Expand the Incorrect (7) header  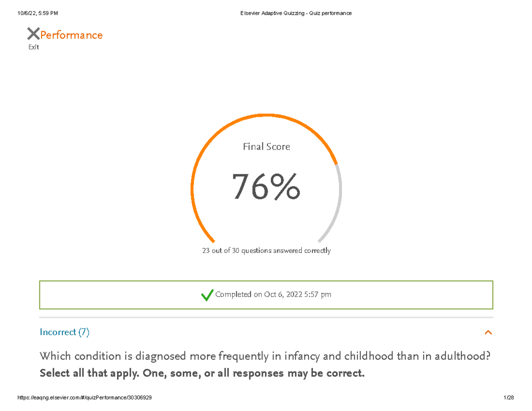point(64,332)
